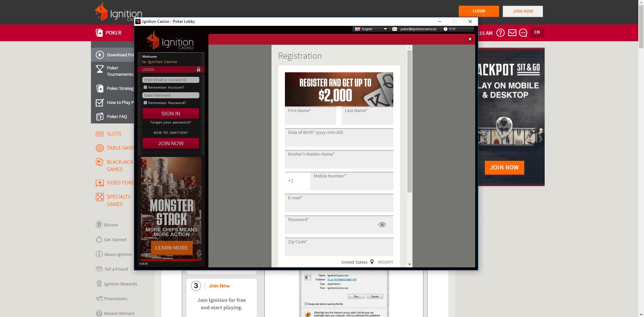Select Table Games in sidebar menu

[120, 148]
